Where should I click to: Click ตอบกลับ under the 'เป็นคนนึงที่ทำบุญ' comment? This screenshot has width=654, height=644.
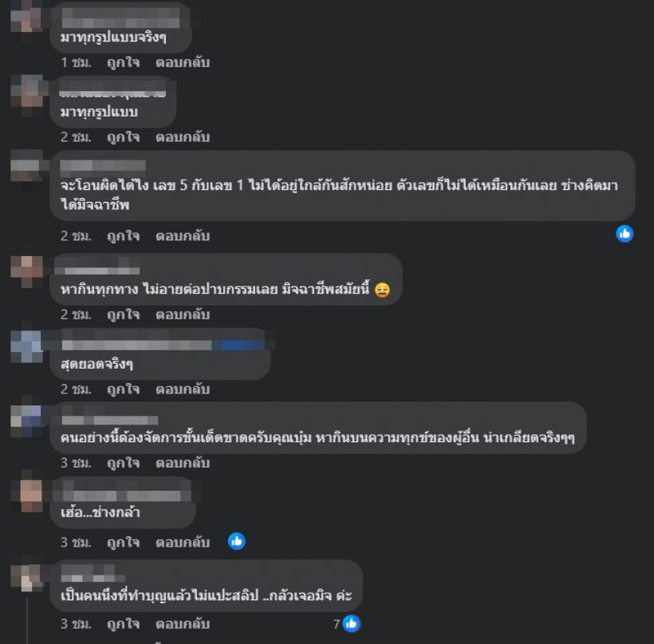[183, 625]
